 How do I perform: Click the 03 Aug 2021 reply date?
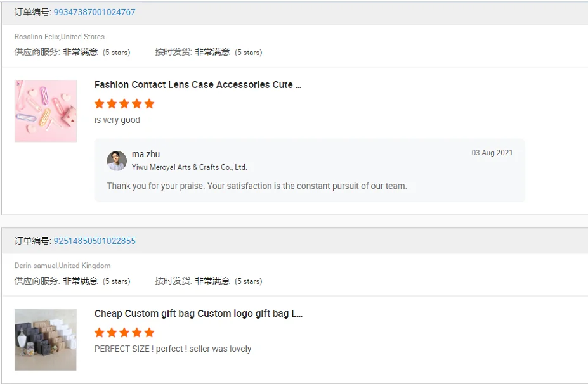pyautogui.click(x=492, y=153)
